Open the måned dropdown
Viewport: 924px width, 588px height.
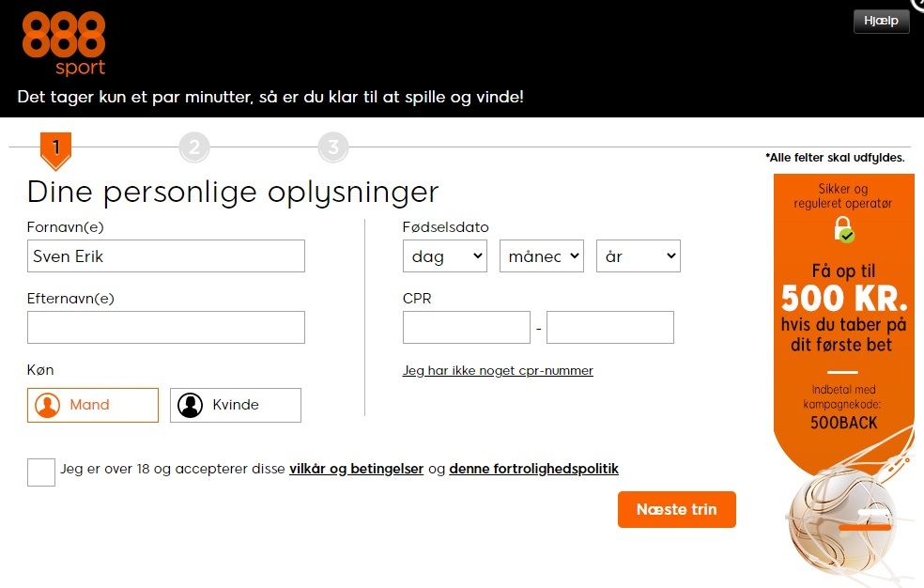tap(541, 255)
